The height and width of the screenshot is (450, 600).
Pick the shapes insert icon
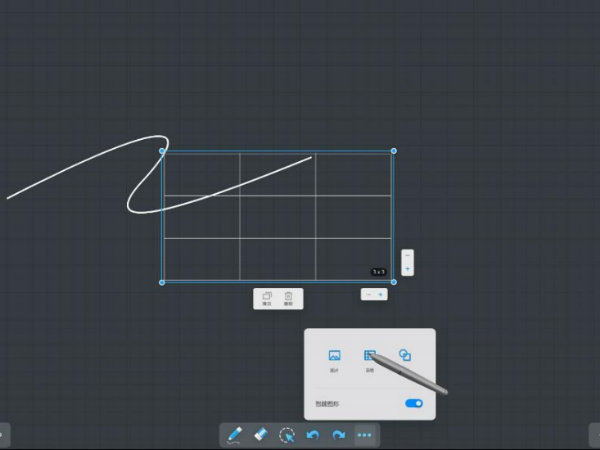(405, 356)
